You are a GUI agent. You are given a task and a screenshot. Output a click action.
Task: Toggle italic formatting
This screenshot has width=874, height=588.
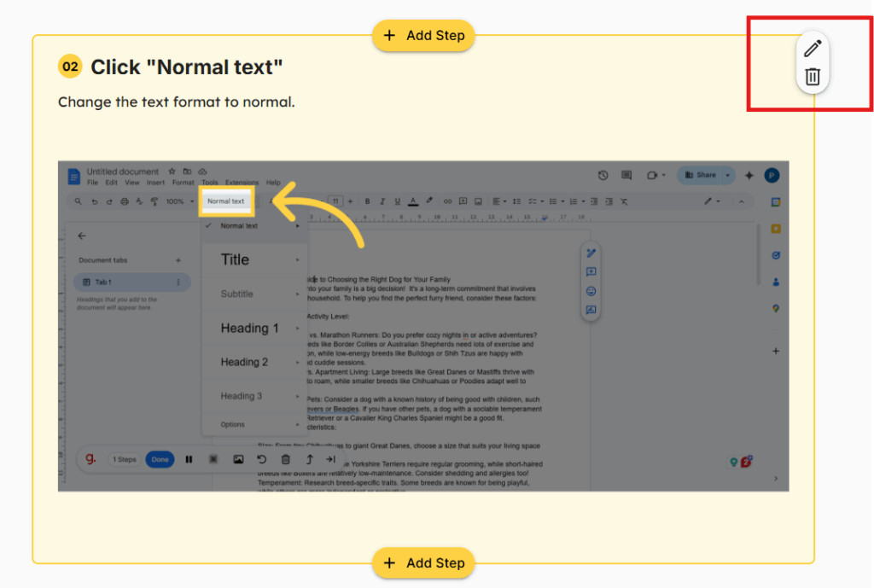(382, 201)
